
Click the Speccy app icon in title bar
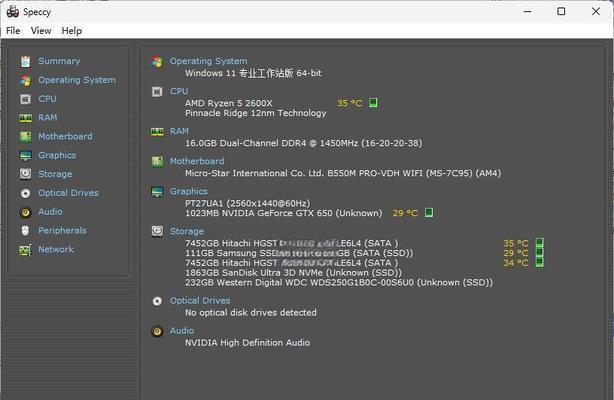tap(13, 12)
